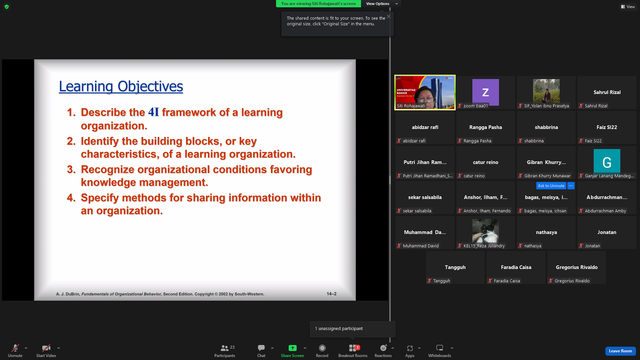
Task: Click the green 'You are viewing' screen banner
Action: [318, 4]
